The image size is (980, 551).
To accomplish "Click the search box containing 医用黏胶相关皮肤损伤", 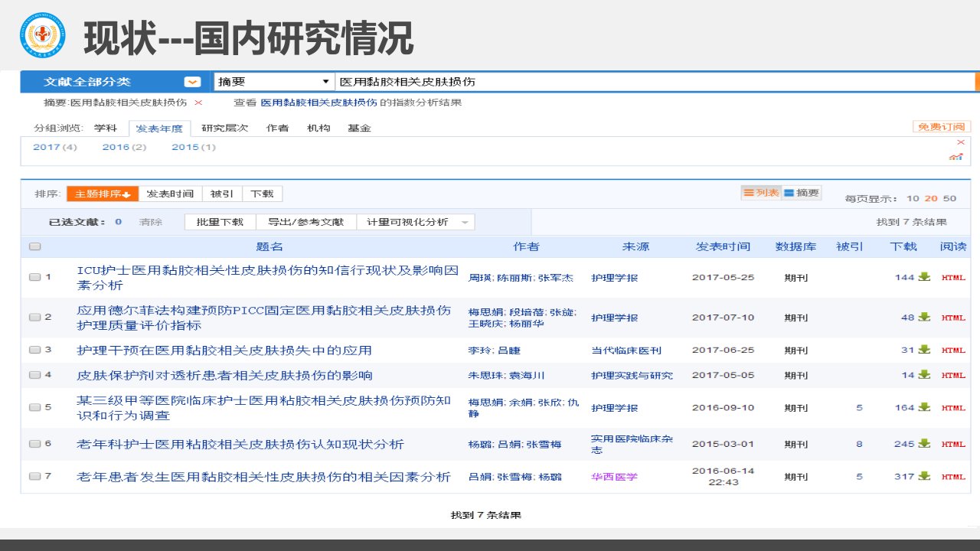I will [x=655, y=82].
